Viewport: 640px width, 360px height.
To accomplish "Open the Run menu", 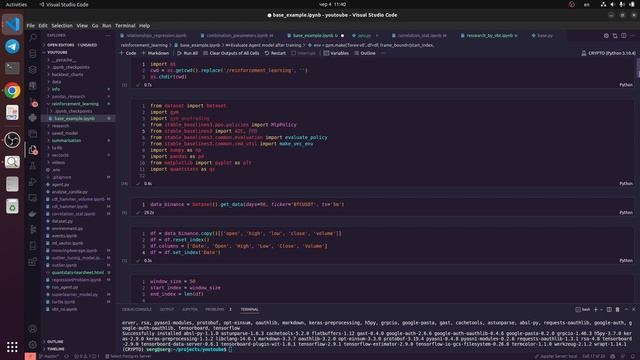I will point(107,25).
